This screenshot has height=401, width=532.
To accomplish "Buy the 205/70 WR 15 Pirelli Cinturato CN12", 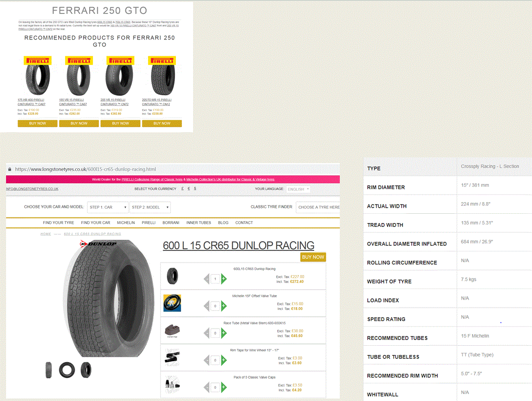I will [x=162, y=123].
